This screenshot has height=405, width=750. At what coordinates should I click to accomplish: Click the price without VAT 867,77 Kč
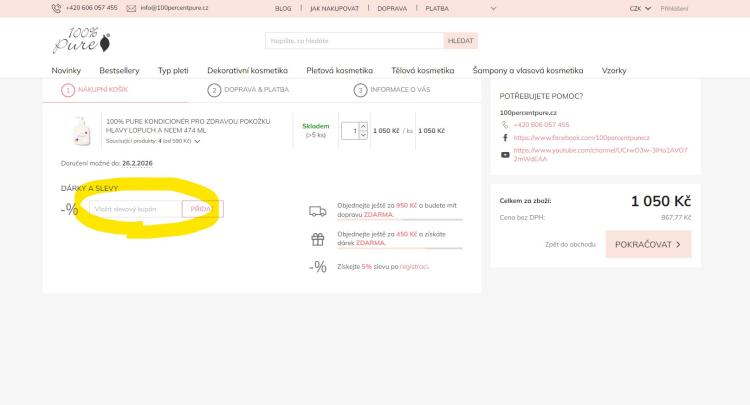pos(676,218)
